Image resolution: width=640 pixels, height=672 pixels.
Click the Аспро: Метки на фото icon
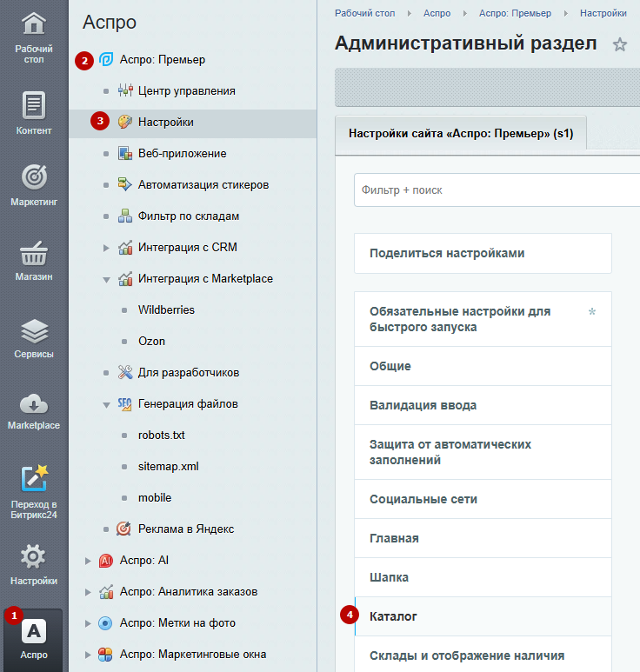[x=105, y=622]
